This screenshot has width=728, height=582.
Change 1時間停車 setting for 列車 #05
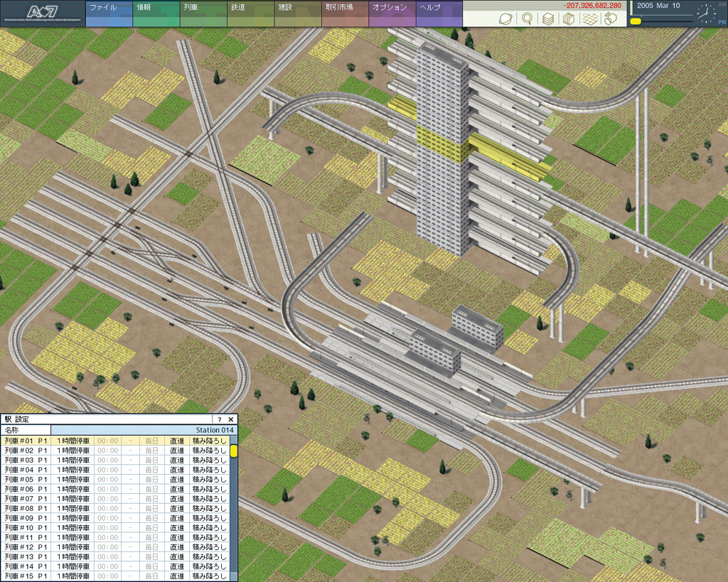coord(73,480)
